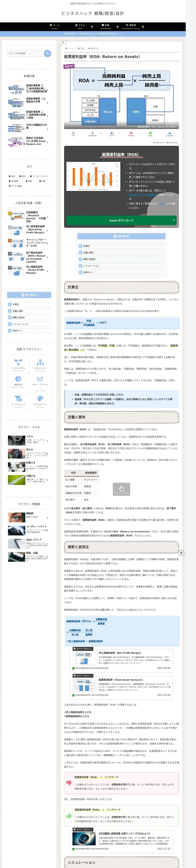
Task: Click the site title ビジネスハック 戦略/経営/会計
Action: 93,13
